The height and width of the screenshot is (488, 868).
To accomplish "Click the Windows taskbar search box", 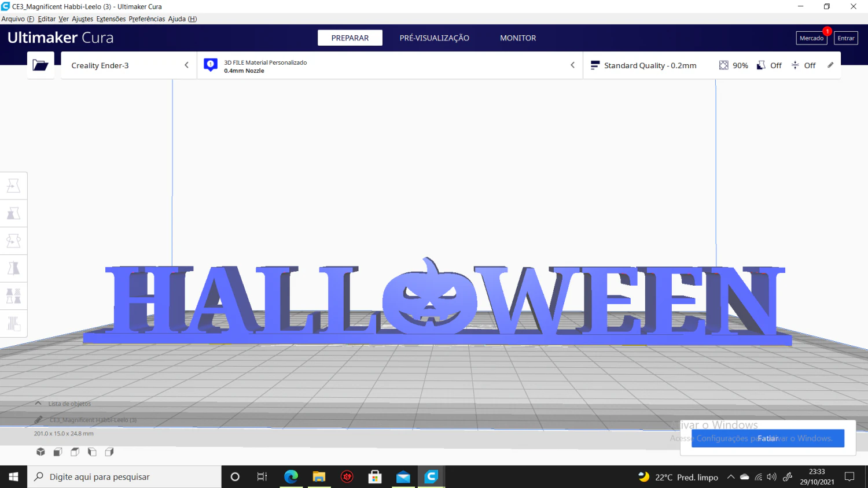I will (124, 476).
